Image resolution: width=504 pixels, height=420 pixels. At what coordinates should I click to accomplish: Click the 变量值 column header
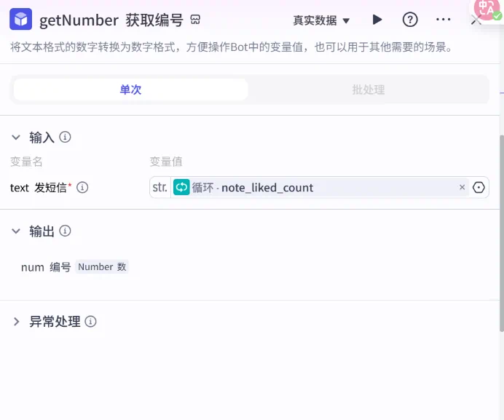(166, 162)
